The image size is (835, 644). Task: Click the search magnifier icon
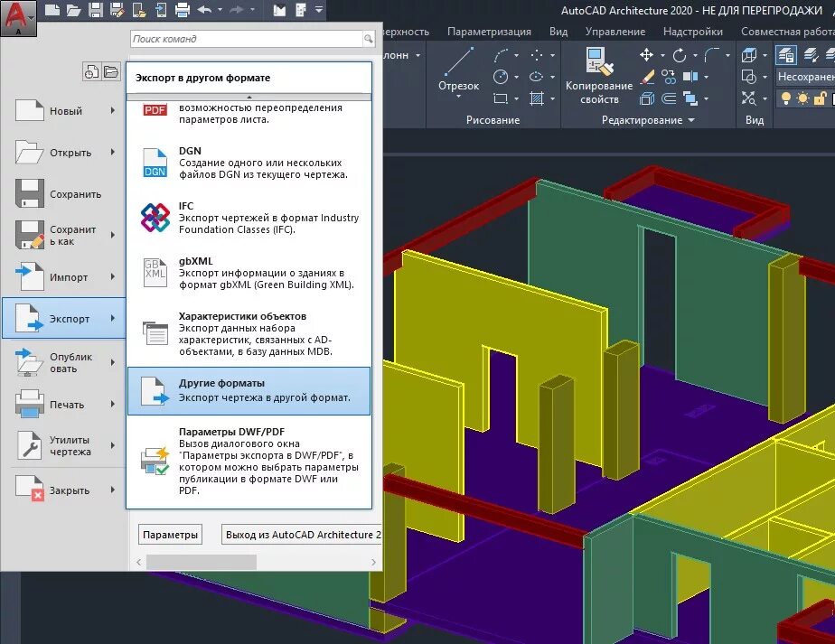point(369,39)
